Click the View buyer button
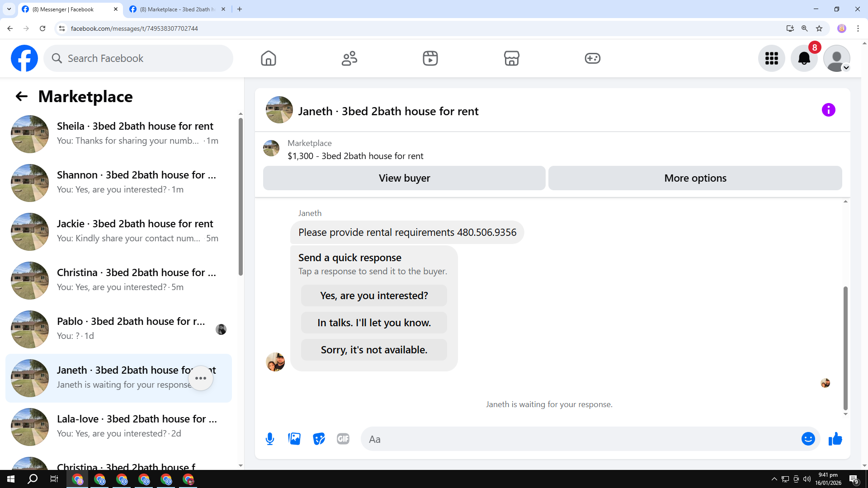This screenshot has height=488, width=868. (404, 178)
